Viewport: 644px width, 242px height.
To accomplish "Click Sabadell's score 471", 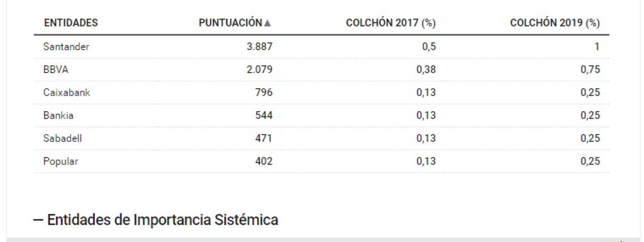I will 263,138.
